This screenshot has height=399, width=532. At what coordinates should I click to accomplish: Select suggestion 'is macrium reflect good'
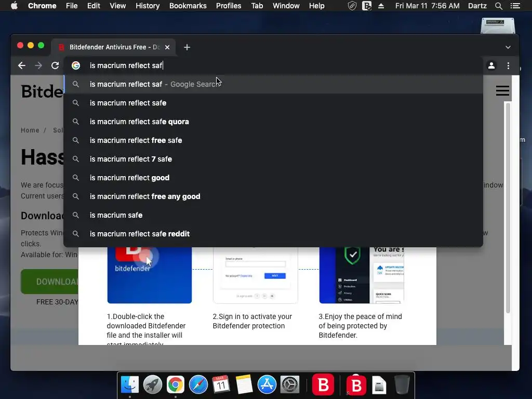click(x=273, y=178)
